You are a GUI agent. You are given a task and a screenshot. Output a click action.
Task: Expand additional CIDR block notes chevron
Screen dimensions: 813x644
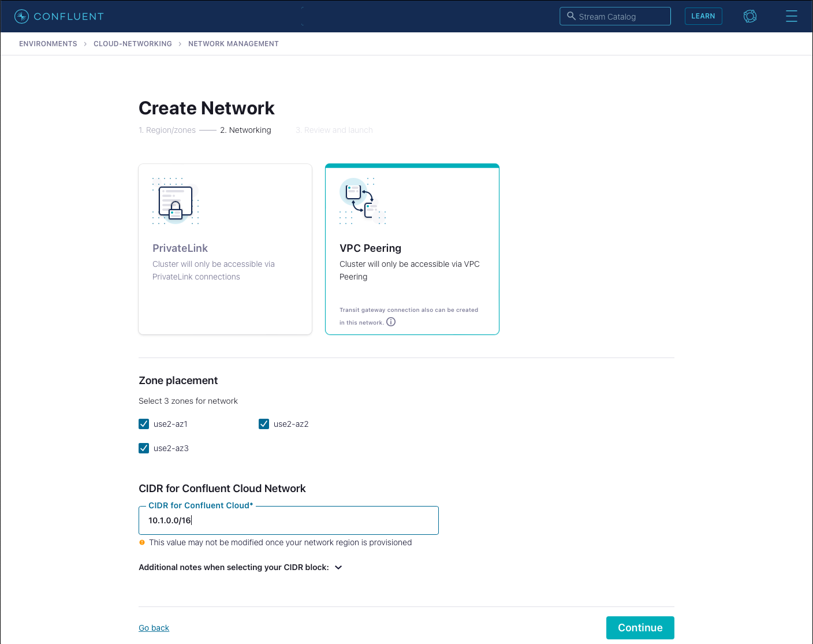point(338,567)
